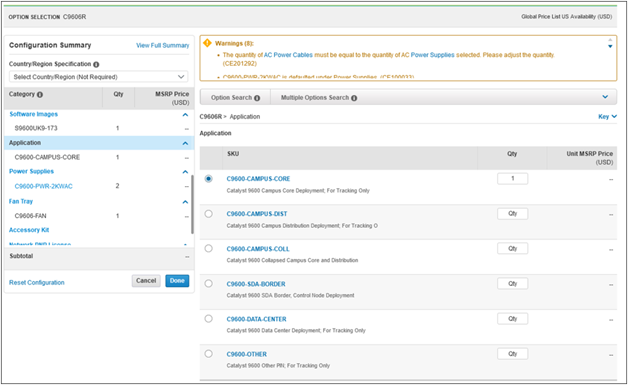This screenshot has height=385, width=628.
Task: Click the quantity field for C9600-CAMPUS-CORE
Action: (x=513, y=179)
